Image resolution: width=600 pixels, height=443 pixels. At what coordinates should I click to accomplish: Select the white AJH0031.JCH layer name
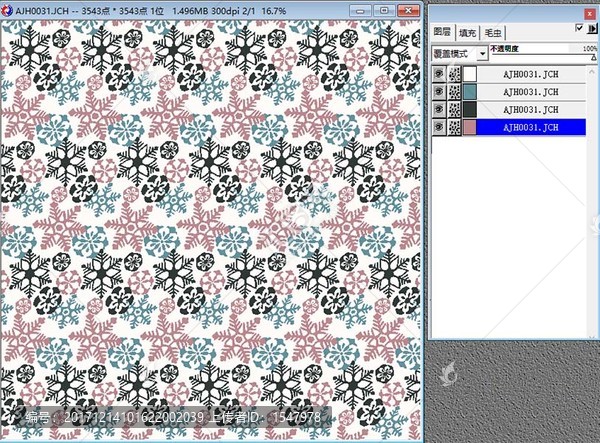pos(531,74)
